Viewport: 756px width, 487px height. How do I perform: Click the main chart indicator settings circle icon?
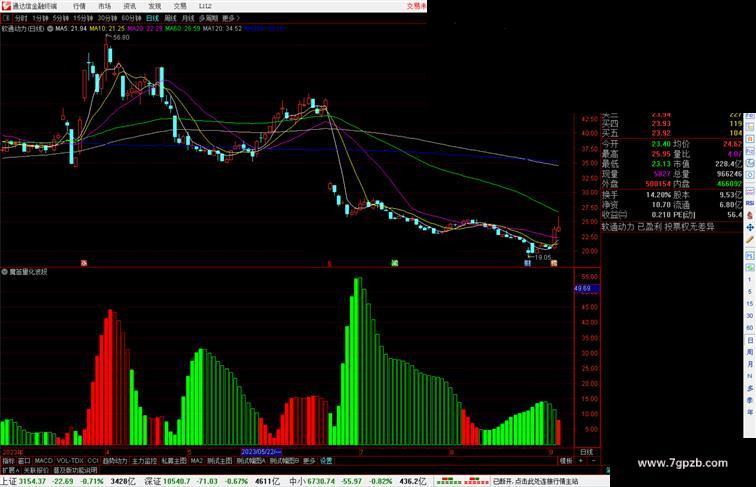pyautogui.click(x=50, y=29)
